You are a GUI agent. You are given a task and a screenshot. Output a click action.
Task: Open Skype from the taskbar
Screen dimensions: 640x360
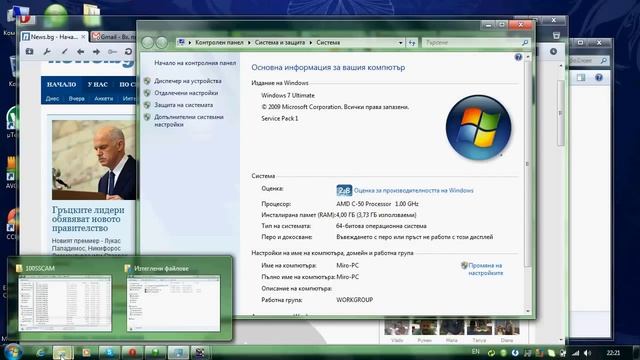point(109,353)
